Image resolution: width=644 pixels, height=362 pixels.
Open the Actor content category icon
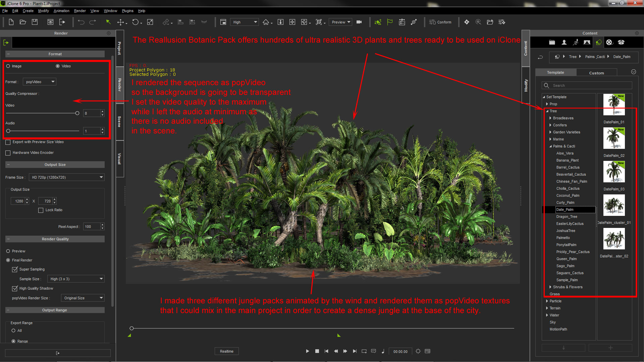[x=564, y=42]
